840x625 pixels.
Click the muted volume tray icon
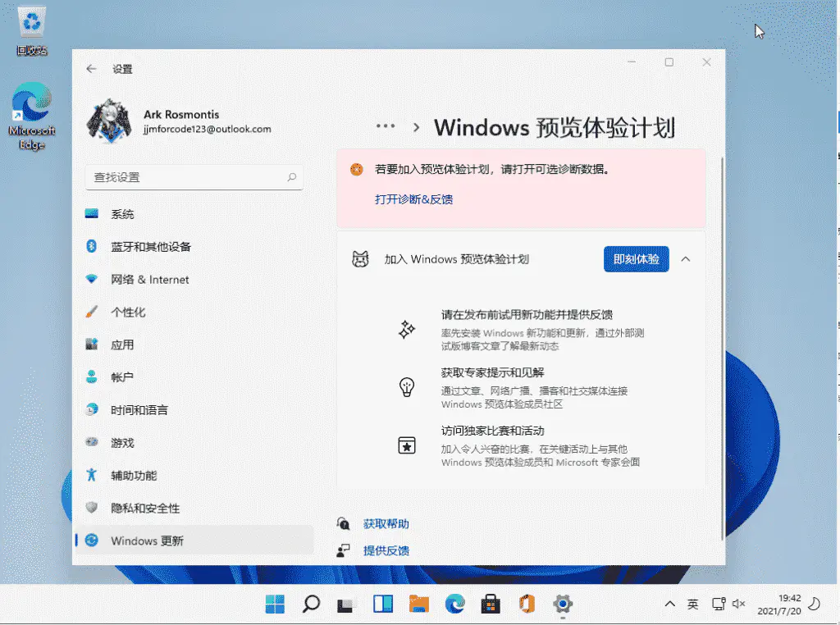tap(739, 604)
